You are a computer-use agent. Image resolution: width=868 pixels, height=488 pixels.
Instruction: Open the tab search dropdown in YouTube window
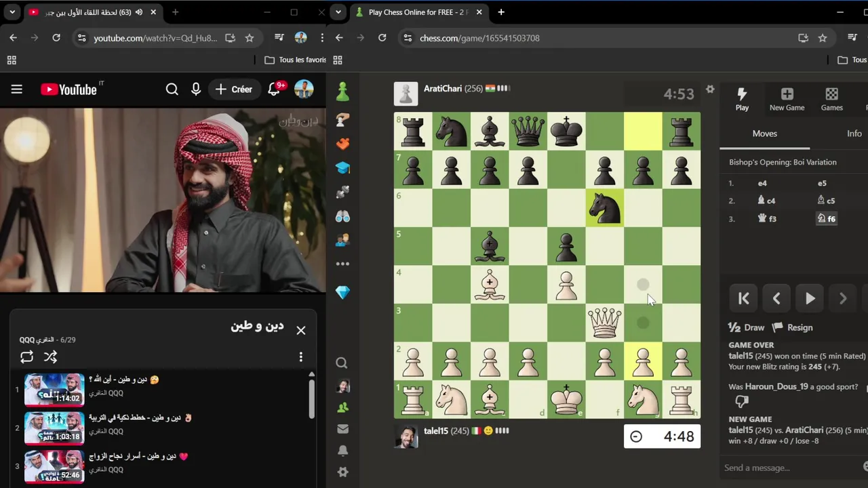12,12
